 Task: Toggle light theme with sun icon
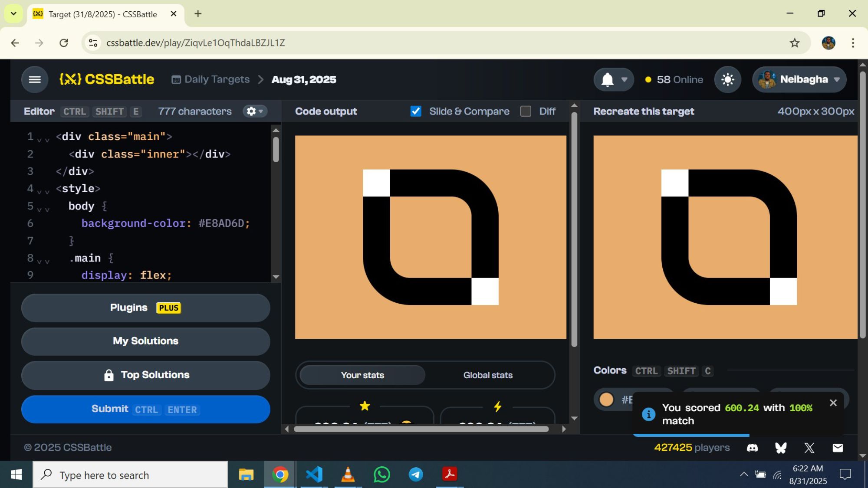tap(727, 79)
